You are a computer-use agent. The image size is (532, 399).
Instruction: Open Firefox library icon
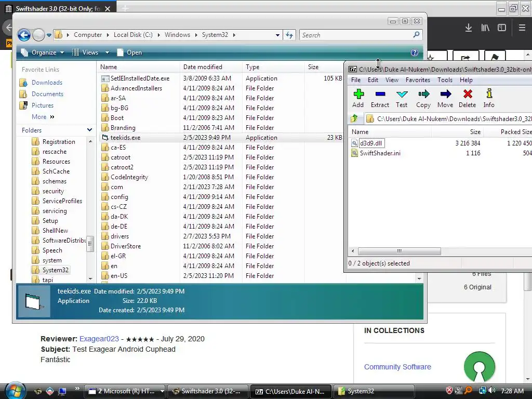point(485,28)
